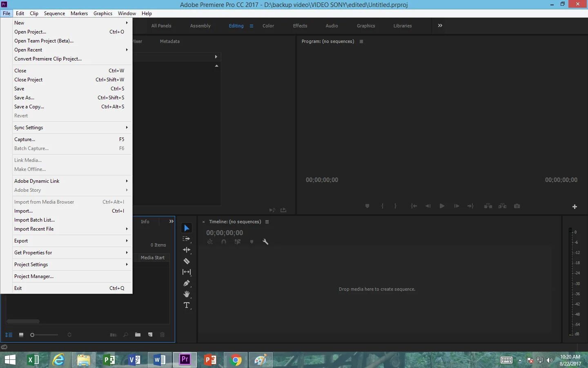Switch Project panel to List View

click(9, 334)
